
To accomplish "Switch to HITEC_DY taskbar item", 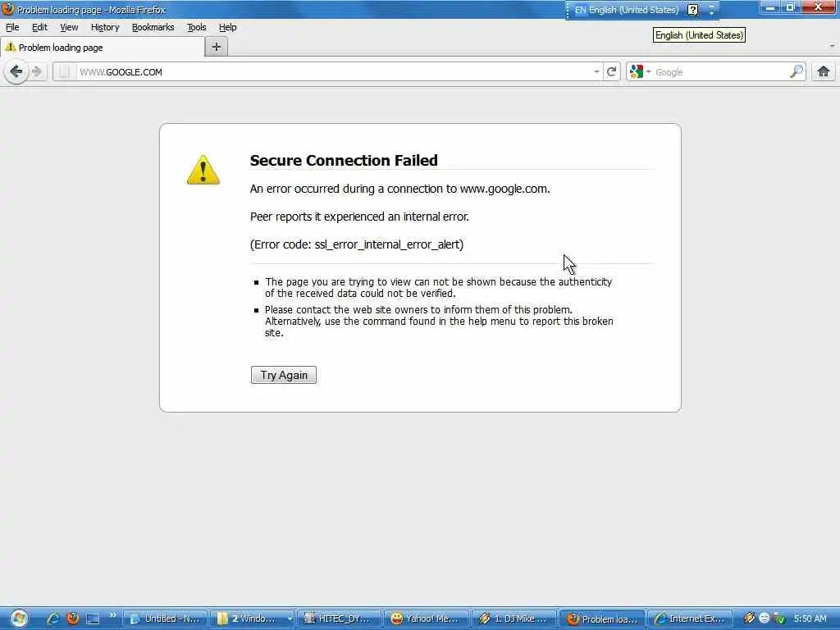I will pos(339,619).
